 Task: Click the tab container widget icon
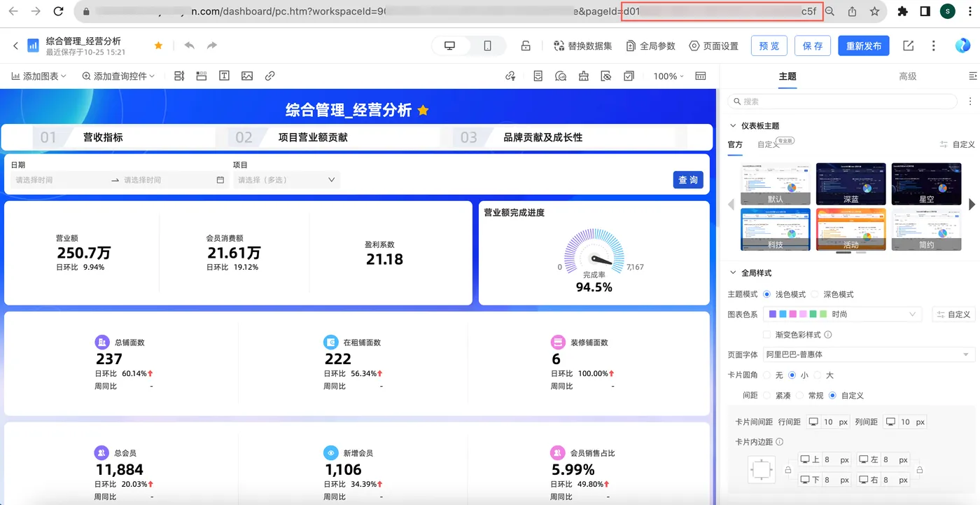pos(202,76)
